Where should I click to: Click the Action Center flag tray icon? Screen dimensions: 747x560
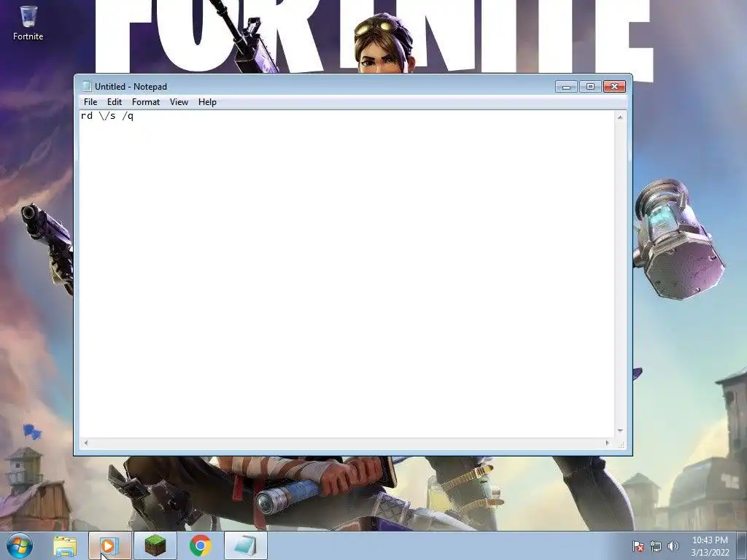tap(638, 546)
